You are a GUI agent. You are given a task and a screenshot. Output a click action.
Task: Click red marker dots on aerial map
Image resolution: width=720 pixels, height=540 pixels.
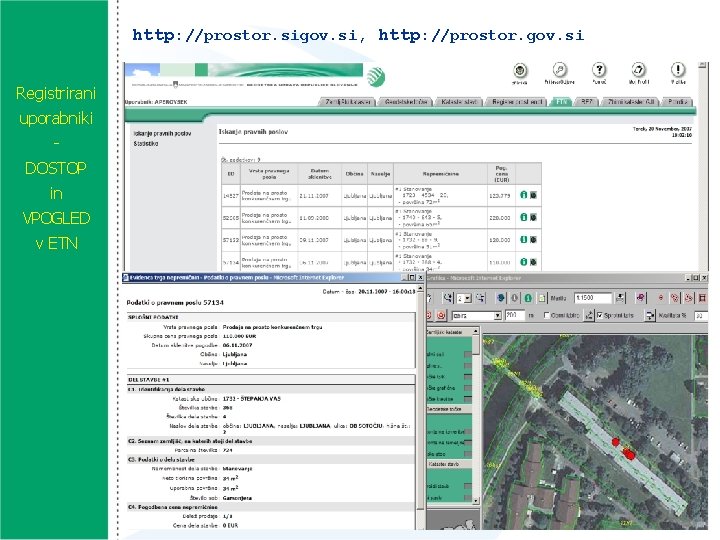point(624,449)
